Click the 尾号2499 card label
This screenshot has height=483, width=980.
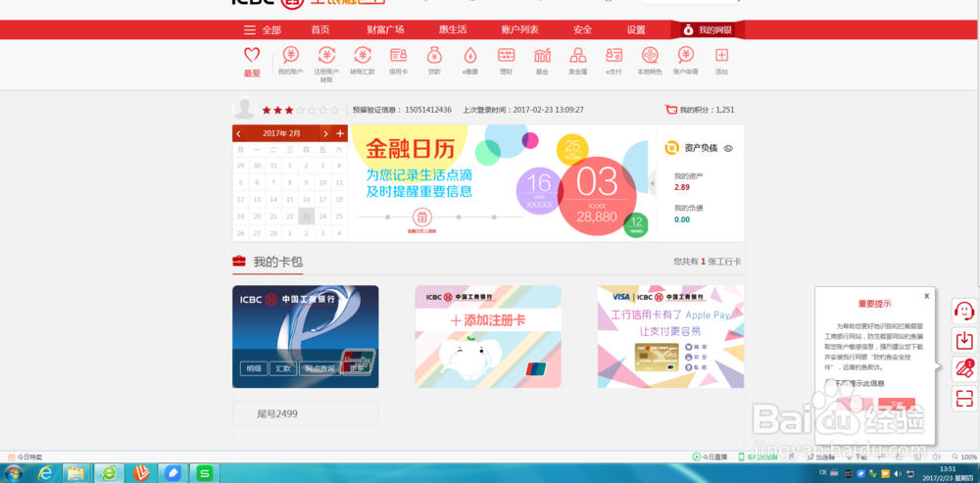(x=277, y=413)
